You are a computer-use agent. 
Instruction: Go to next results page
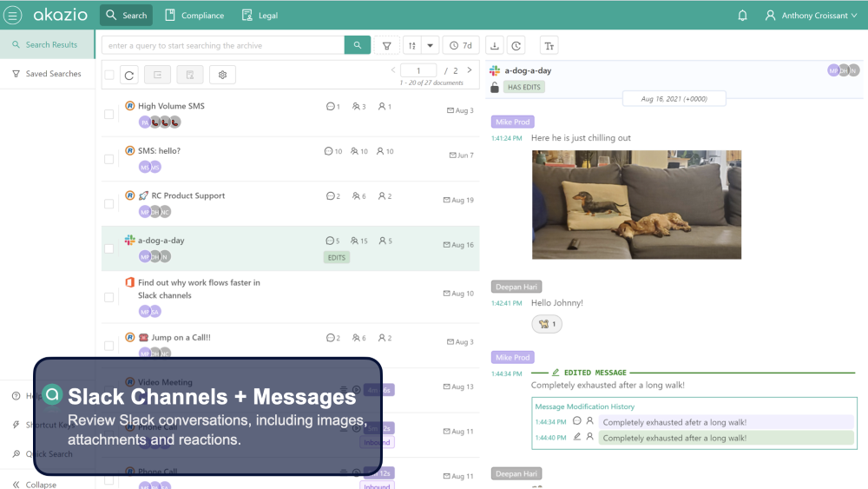click(470, 69)
